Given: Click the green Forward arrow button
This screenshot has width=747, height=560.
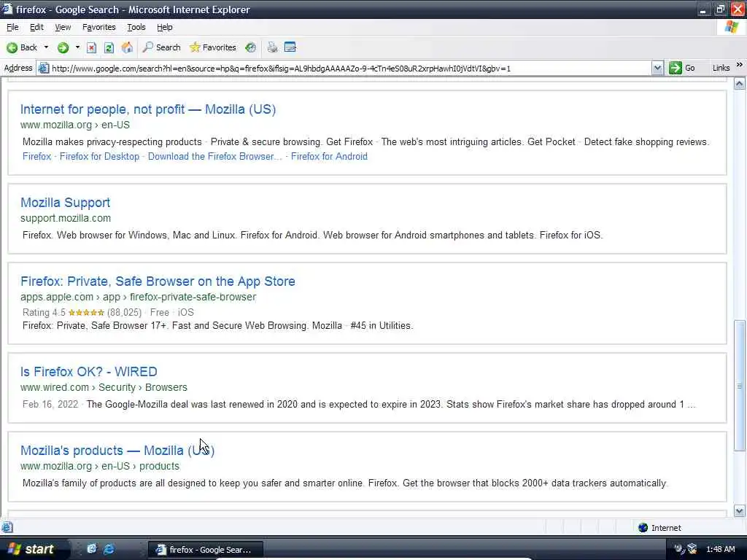Looking at the screenshot, I should pyautogui.click(x=63, y=47).
